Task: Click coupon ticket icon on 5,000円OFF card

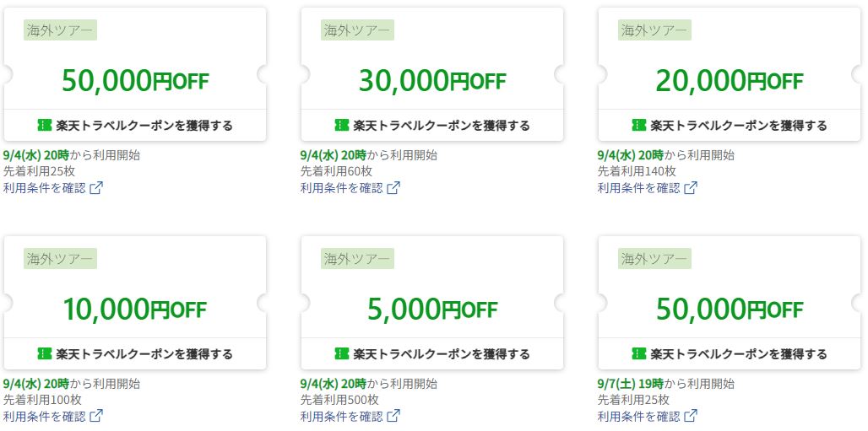Action: pyautogui.click(x=342, y=353)
